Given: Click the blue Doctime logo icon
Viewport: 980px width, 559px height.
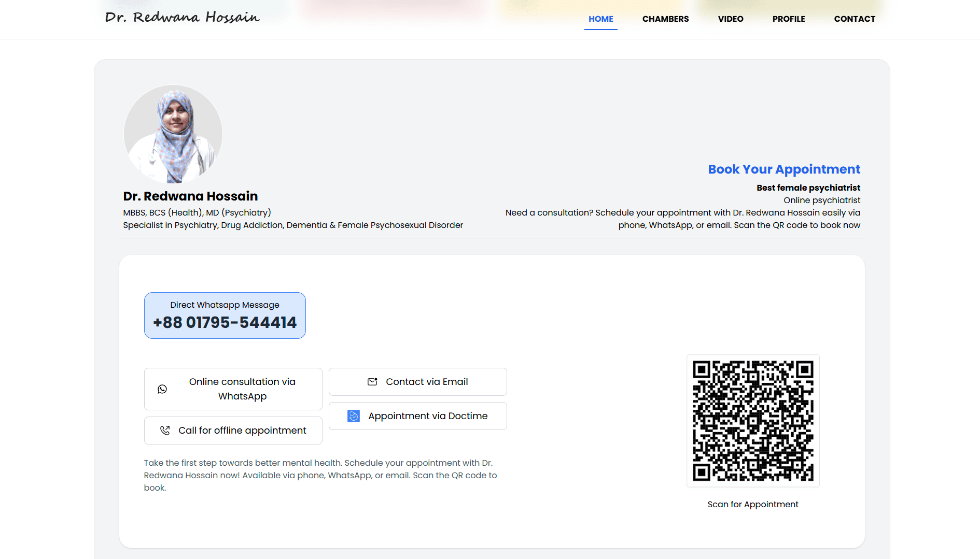Looking at the screenshot, I should 354,416.
